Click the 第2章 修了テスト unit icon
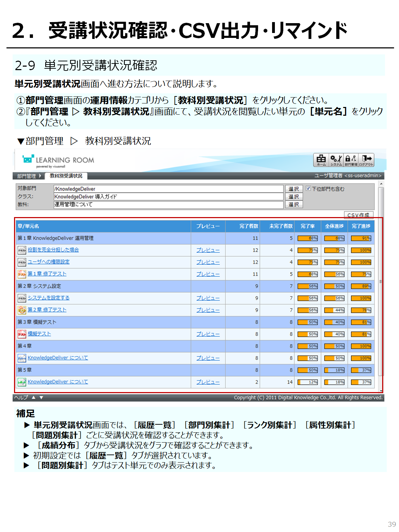 22,310
